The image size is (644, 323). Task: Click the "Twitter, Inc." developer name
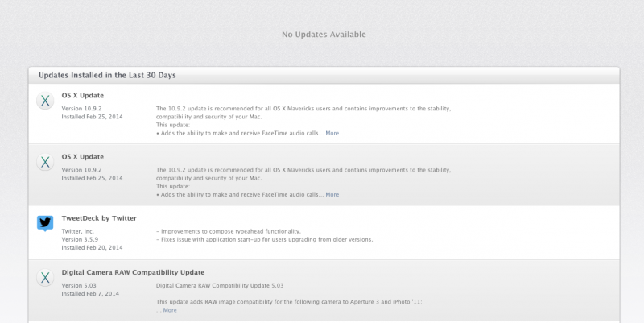pos(78,231)
